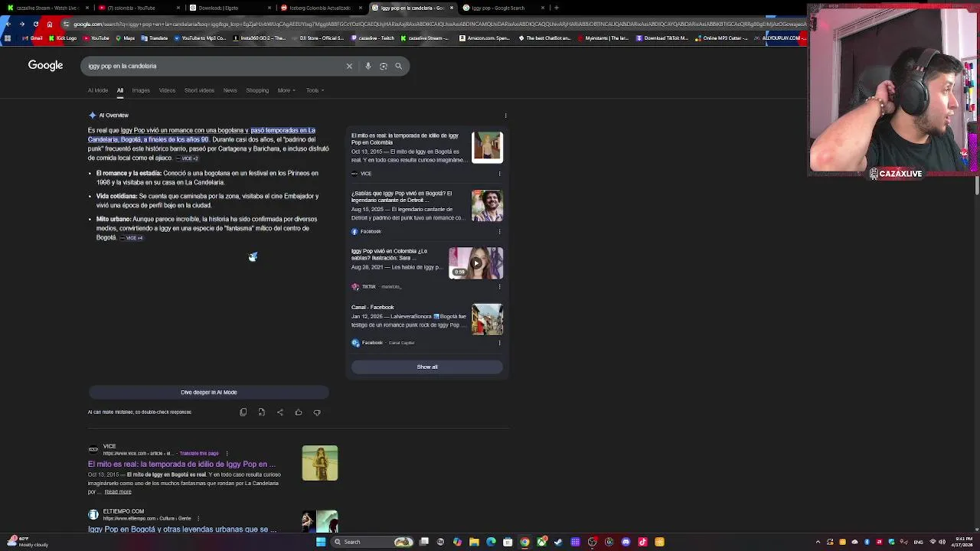Image resolution: width=980 pixels, height=551 pixels.
Task: Switch to Short videos tab
Action: pos(199,90)
